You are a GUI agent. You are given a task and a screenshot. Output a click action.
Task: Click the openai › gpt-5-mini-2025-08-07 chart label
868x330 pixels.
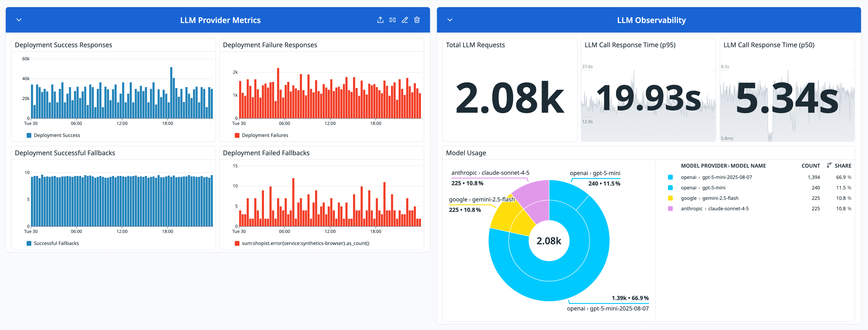click(607, 308)
